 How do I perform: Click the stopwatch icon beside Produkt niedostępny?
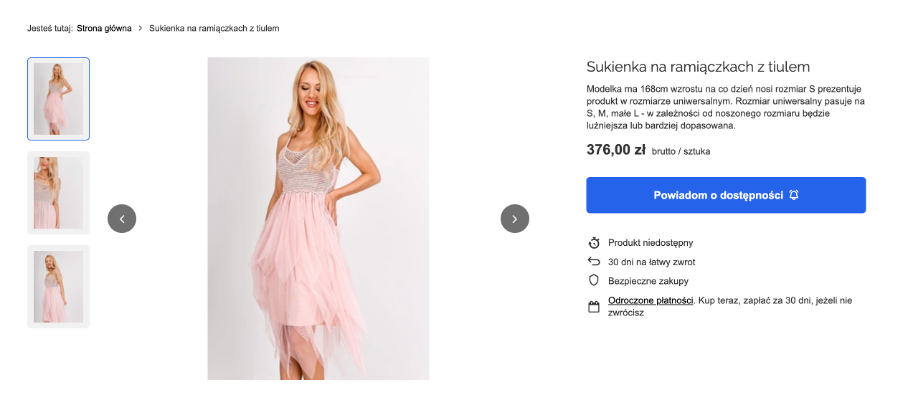(594, 242)
